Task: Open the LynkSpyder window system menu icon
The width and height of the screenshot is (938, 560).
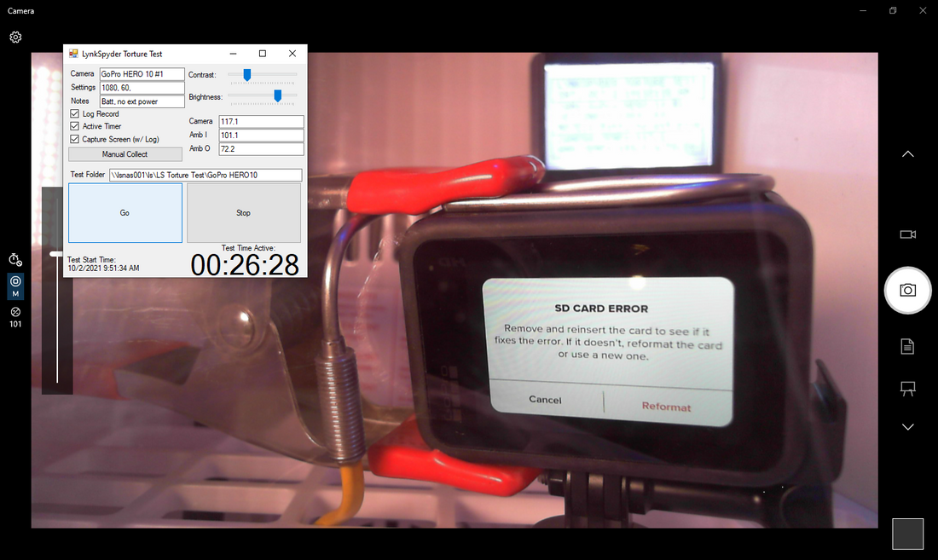Action: click(x=72, y=53)
